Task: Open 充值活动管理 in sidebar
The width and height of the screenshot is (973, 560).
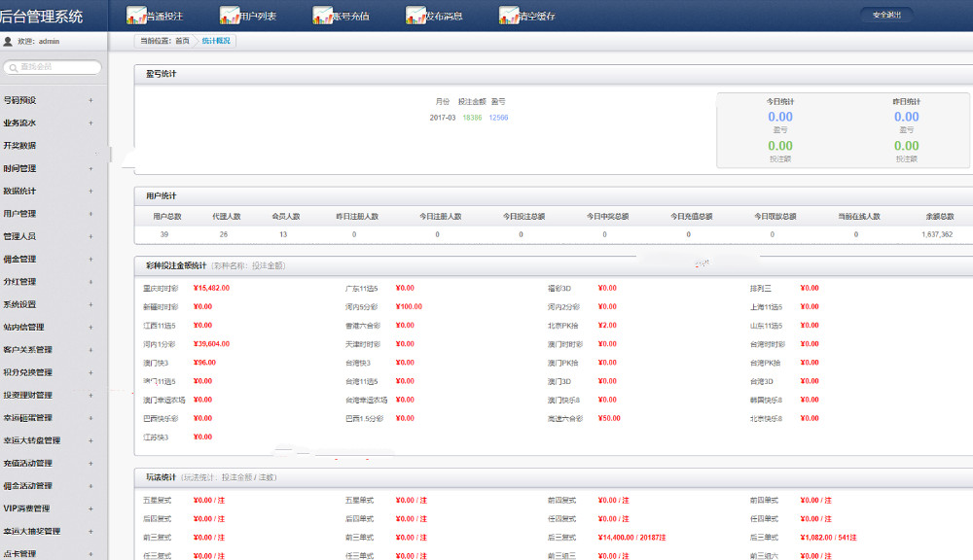Action: pos(28,463)
